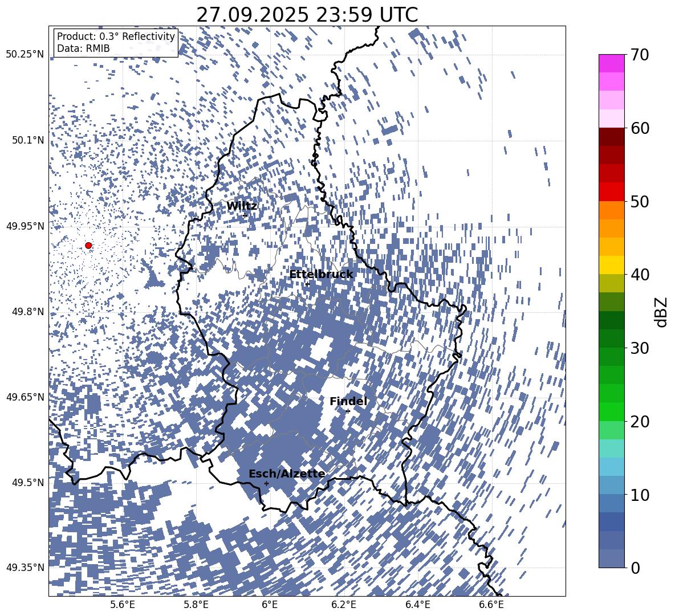This screenshot has height=616, width=675.
Task: Click the 5.6°E longitude label
Action: pyautogui.click(x=123, y=605)
